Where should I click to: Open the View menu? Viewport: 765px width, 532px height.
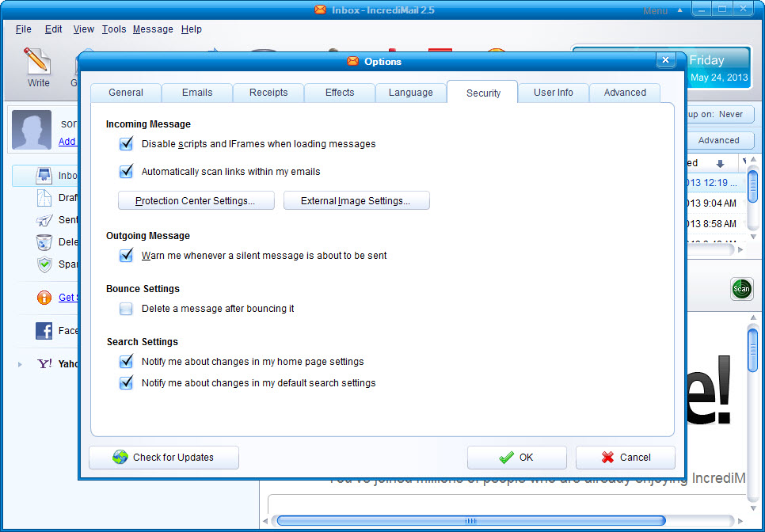[x=83, y=29]
